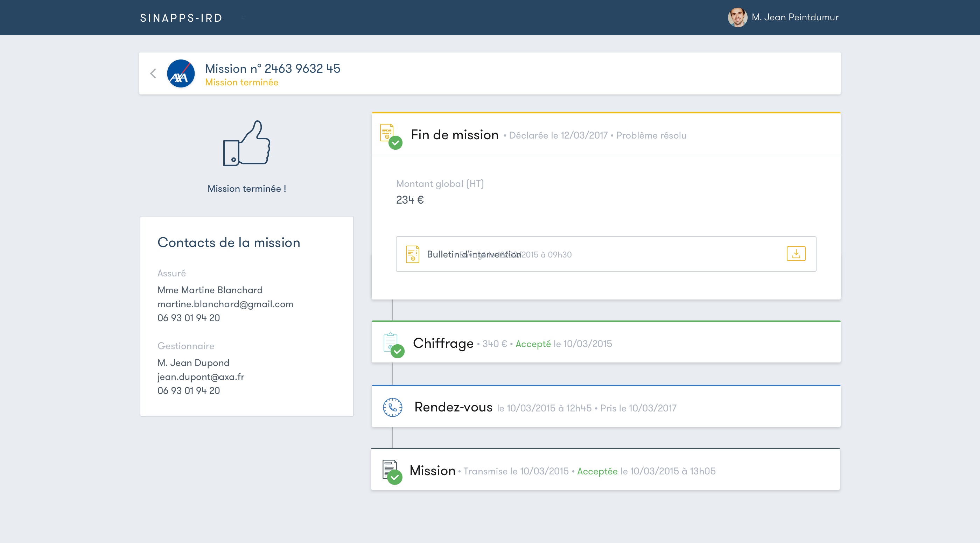Screen dimensions: 980x543
Task: Click M. Jean Dupond name
Action: 193,363
